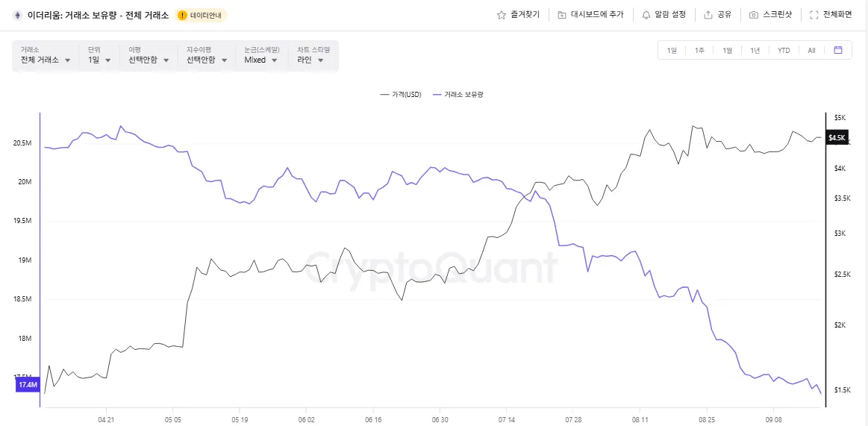
Task: Open the 거래소 exchange dropdown
Action: pyautogui.click(x=46, y=60)
